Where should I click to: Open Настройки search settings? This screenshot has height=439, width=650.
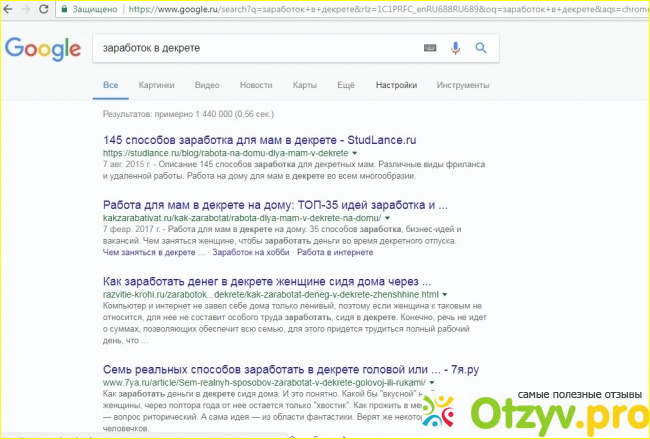click(396, 86)
